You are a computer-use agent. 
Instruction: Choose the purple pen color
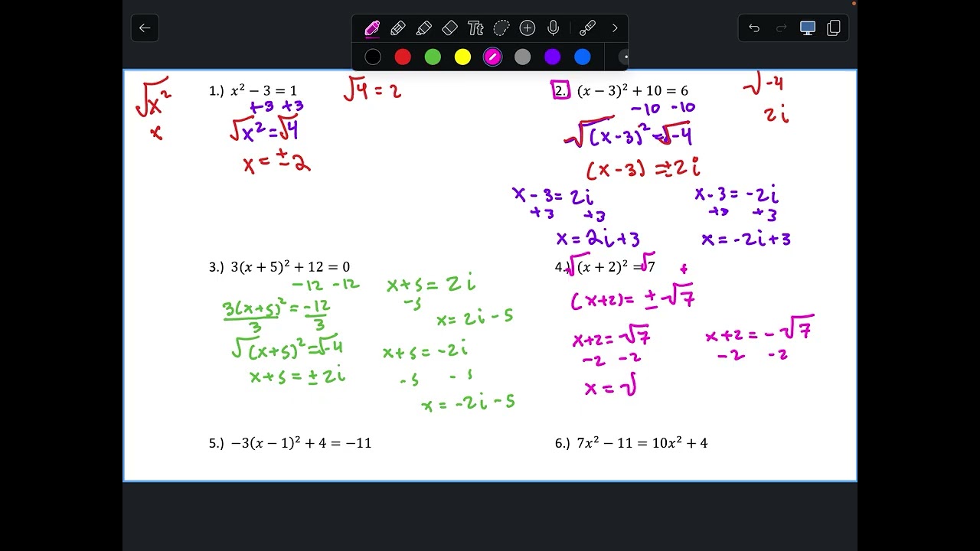click(x=552, y=57)
